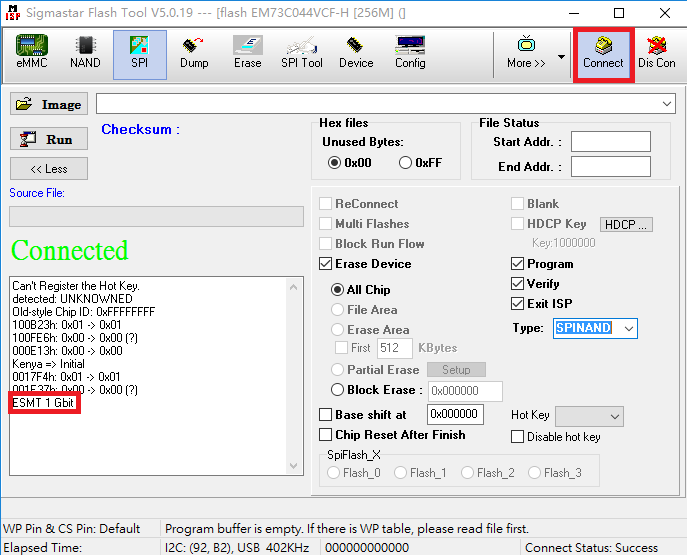This screenshot has width=687, height=555.
Task: Click 'Connect Status: Success' status entry
Action: pyautogui.click(x=591, y=548)
